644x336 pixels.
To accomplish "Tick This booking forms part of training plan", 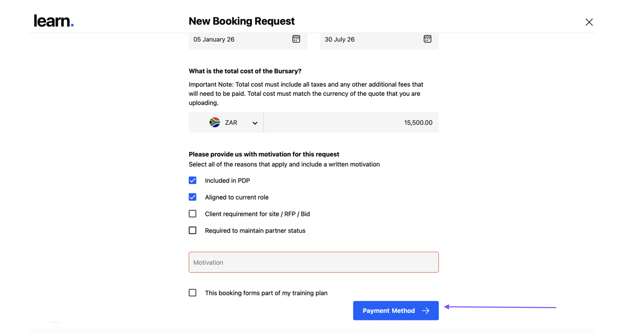I will (193, 293).
